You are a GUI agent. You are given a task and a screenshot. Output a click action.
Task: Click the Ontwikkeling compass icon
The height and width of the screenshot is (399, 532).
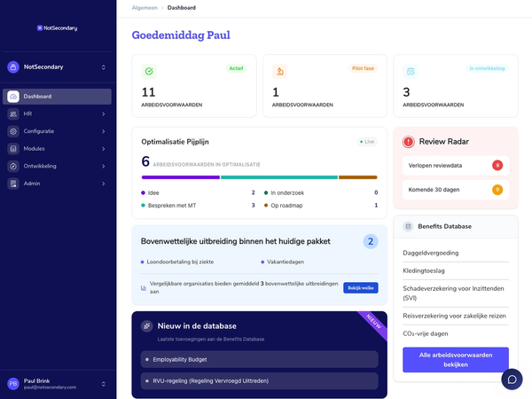(13, 166)
